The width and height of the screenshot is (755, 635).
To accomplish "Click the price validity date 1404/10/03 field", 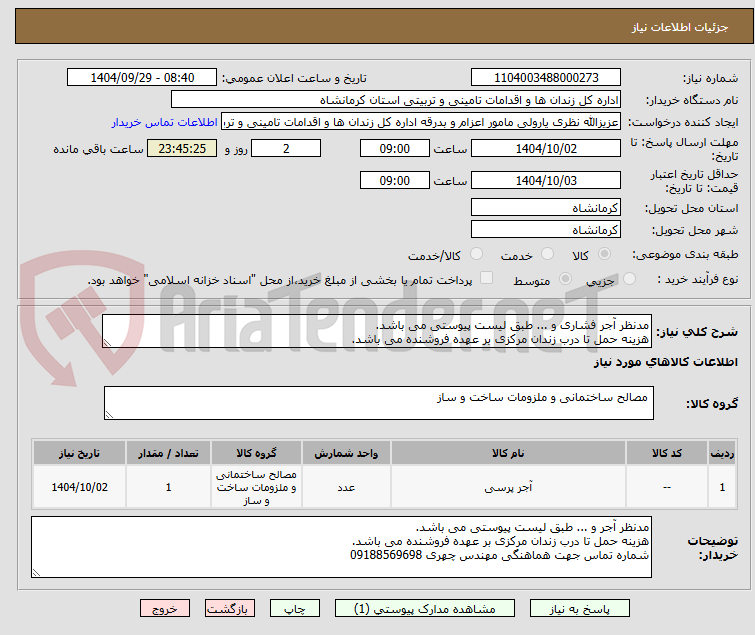I will (x=546, y=180).
